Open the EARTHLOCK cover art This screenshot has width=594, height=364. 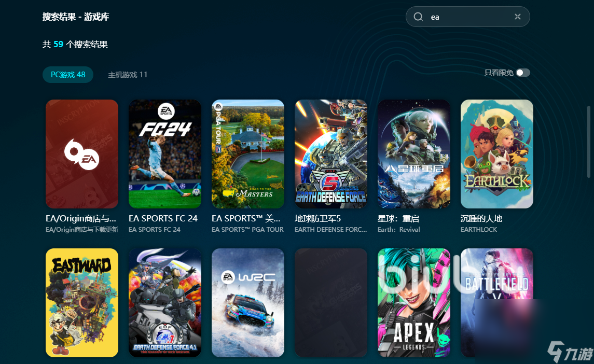496,154
